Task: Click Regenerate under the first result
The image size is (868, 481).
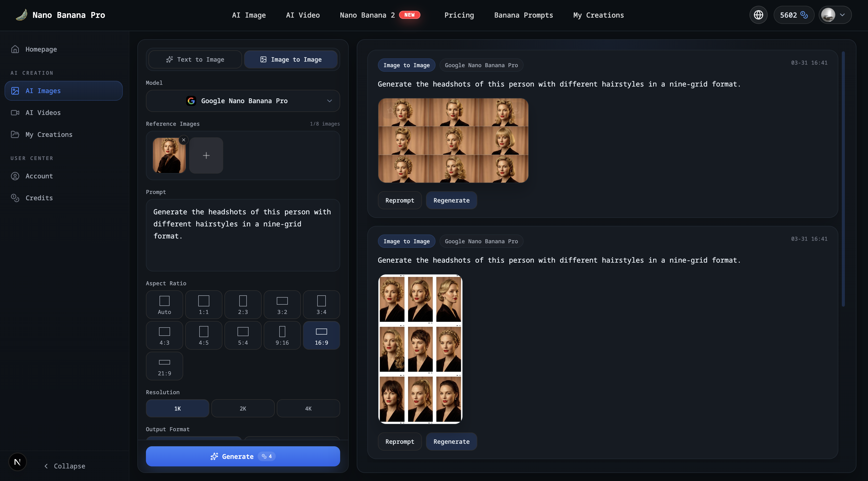Action: click(451, 201)
